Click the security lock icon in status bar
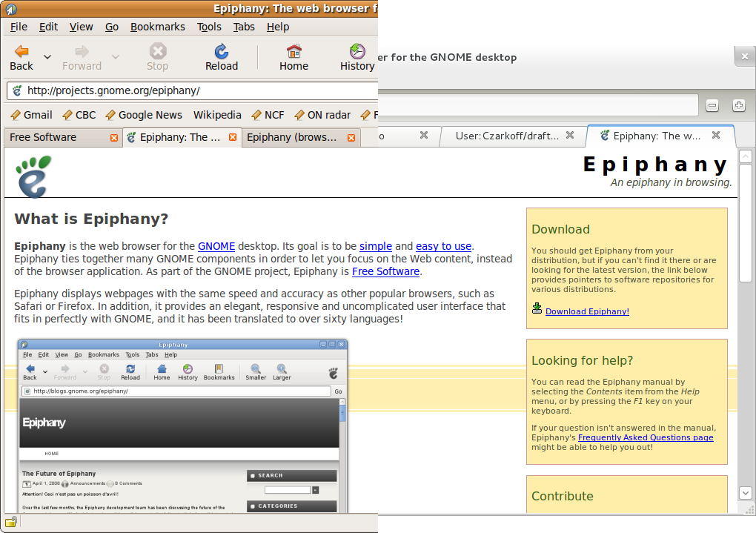 pos(11,521)
